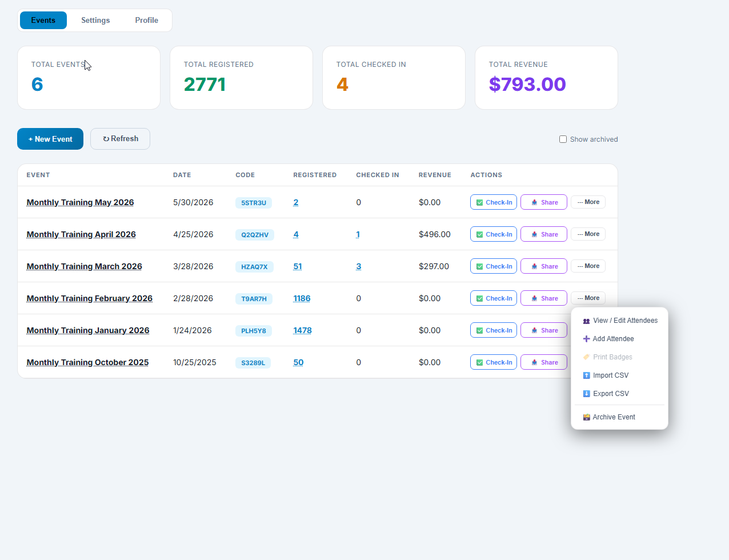Screen dimensions: 729x560
Task: Click the $297.00 revenue value
Action: pyautogui.click(x=434, y=266)
